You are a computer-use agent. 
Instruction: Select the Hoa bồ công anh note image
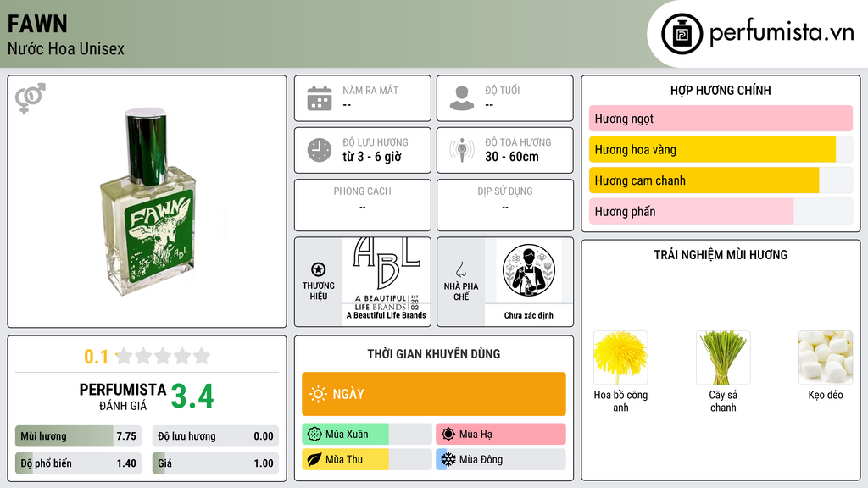click(x=620, y=358)
